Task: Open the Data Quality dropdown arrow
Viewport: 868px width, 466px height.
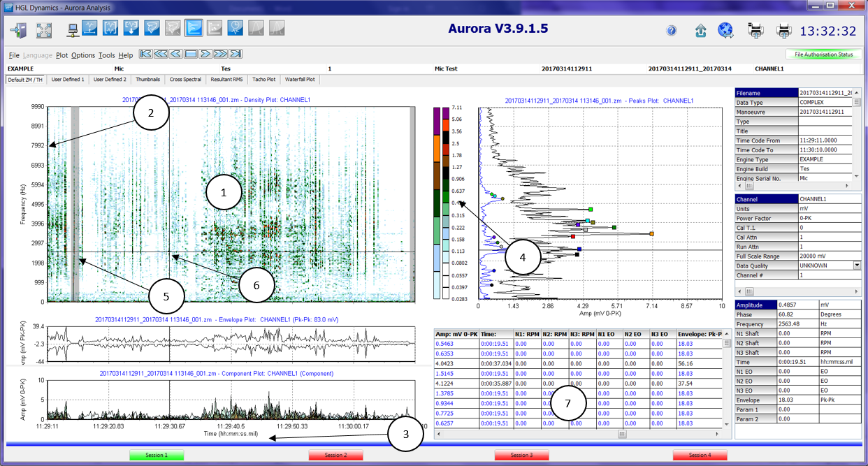Action: pos(857,265)
